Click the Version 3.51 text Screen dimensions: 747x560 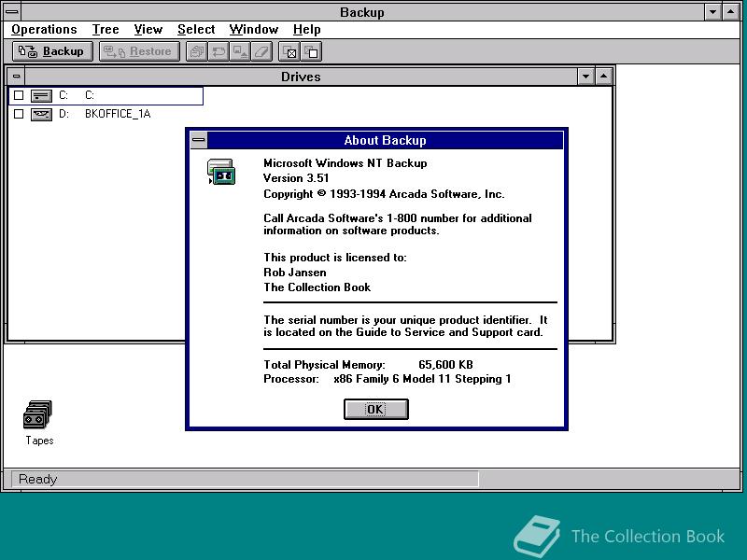(296, 178)
